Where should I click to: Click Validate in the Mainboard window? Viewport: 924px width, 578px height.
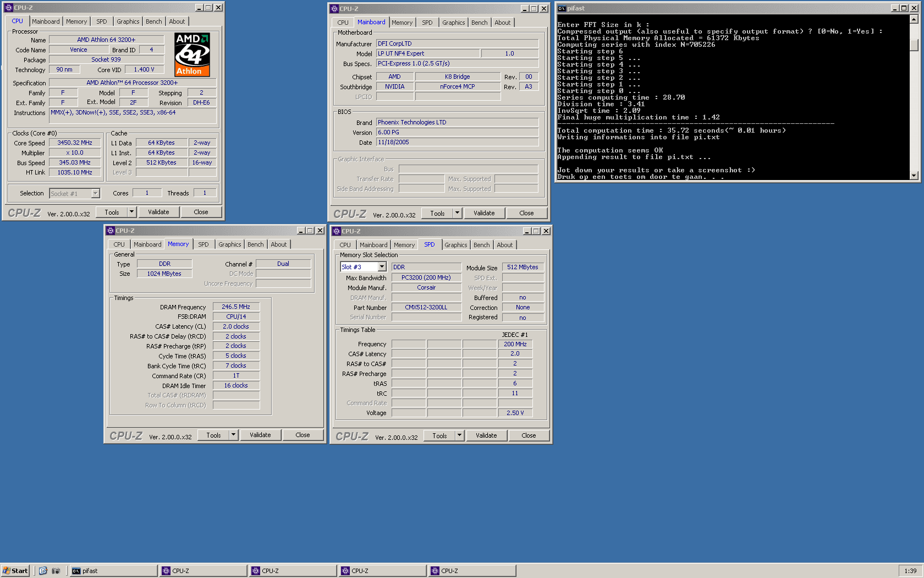(484, 213)
